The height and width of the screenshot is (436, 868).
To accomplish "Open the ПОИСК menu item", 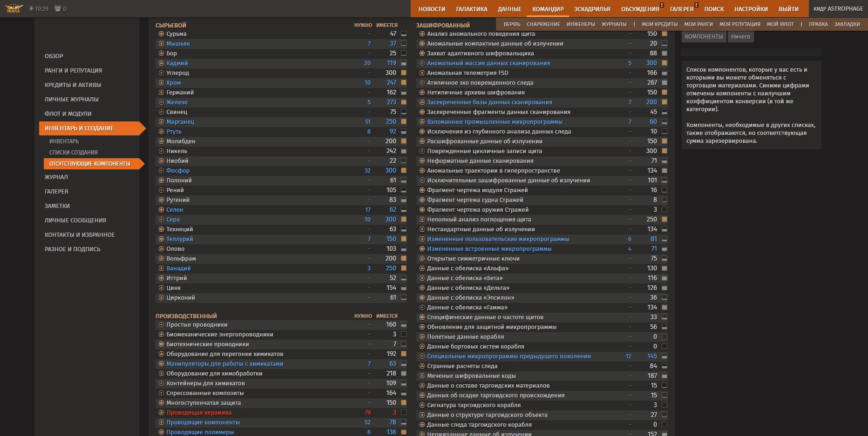I will click(714, 9).
